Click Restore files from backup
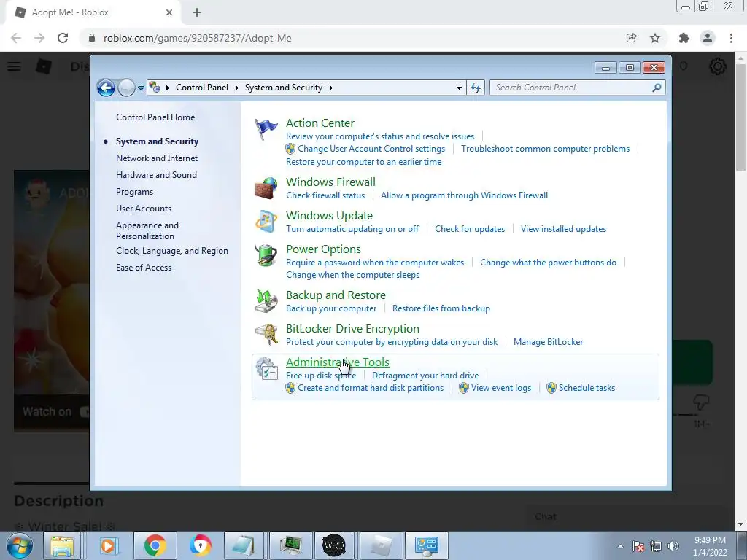This screenshot has height=560, width=747. click(x=441, y=308)
